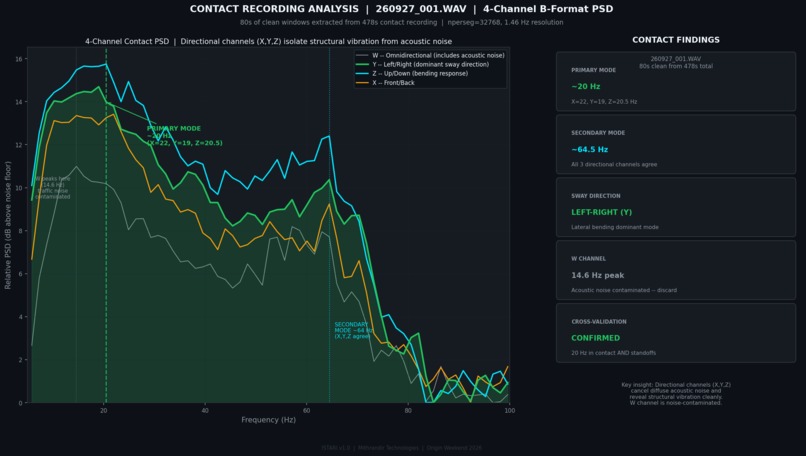Click the SECONDARY MODE card label
This screenshot has width=806, height=456.
[x=598, y=133]
